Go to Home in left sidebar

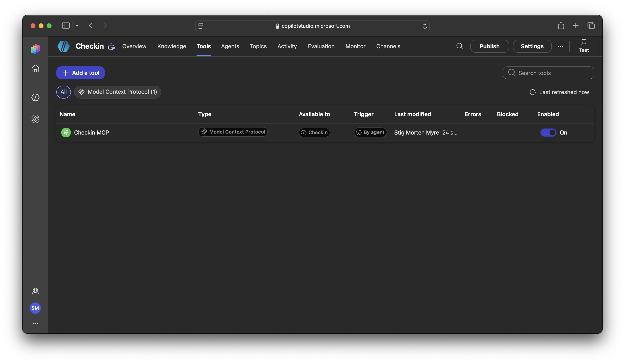[35, 69]
